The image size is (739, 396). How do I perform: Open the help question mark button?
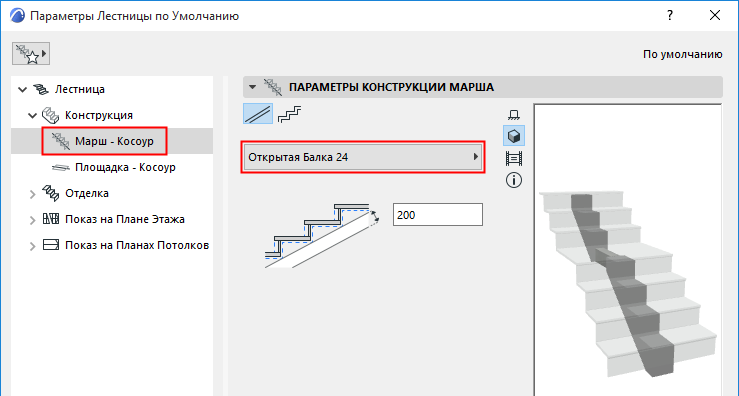pyautogui.click(x=670, y=16)
